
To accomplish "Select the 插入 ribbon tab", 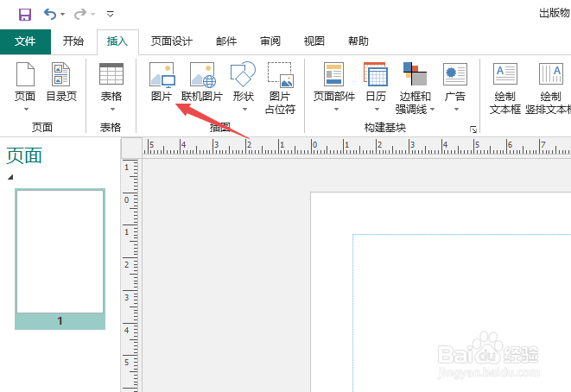I will (117, 41).
